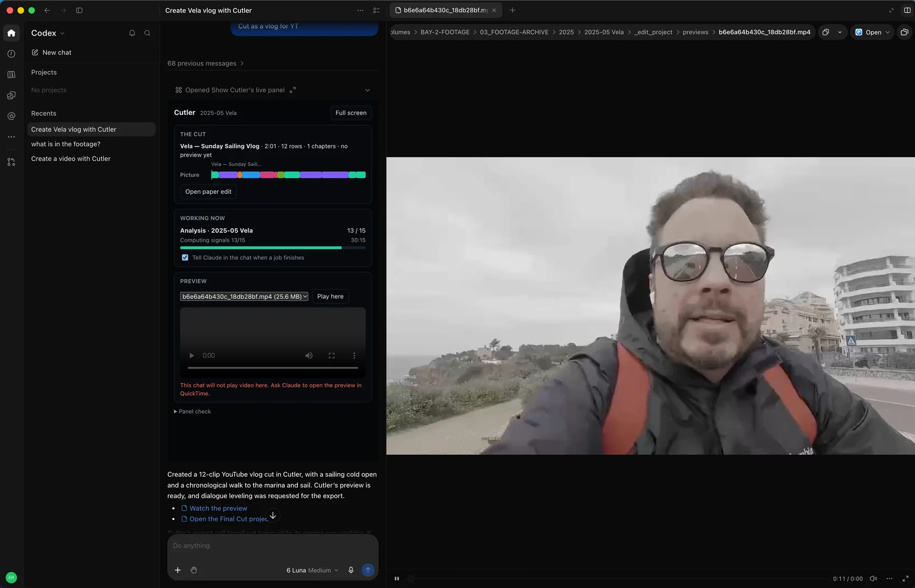Start voice dictation with microphone icon
This screenshot has height=588, width=915.
point(351,570)
